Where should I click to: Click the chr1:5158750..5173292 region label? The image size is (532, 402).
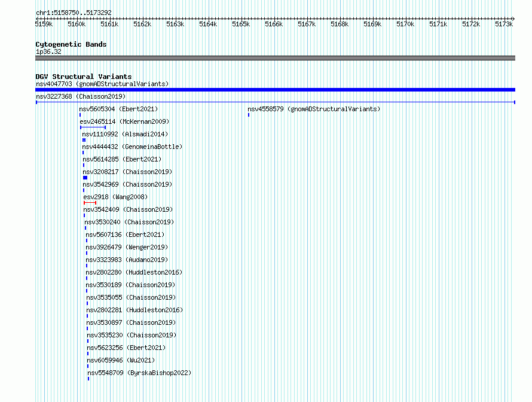coord(74,13)
